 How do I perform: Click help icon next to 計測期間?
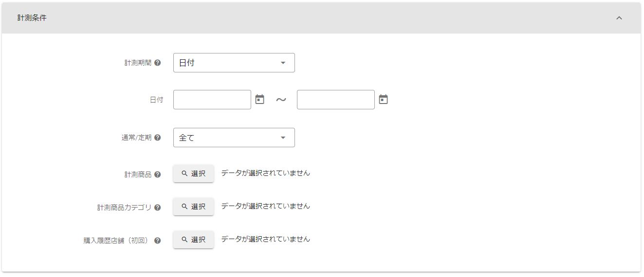157,63
